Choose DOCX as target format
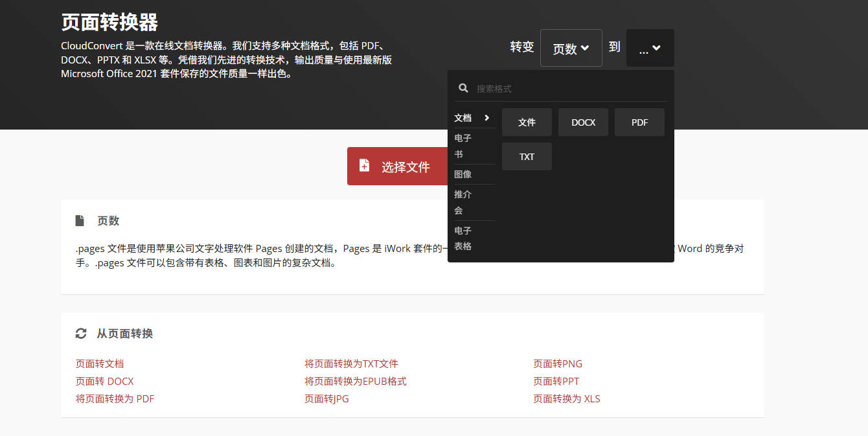868x436 pixels. click(583, 122)
